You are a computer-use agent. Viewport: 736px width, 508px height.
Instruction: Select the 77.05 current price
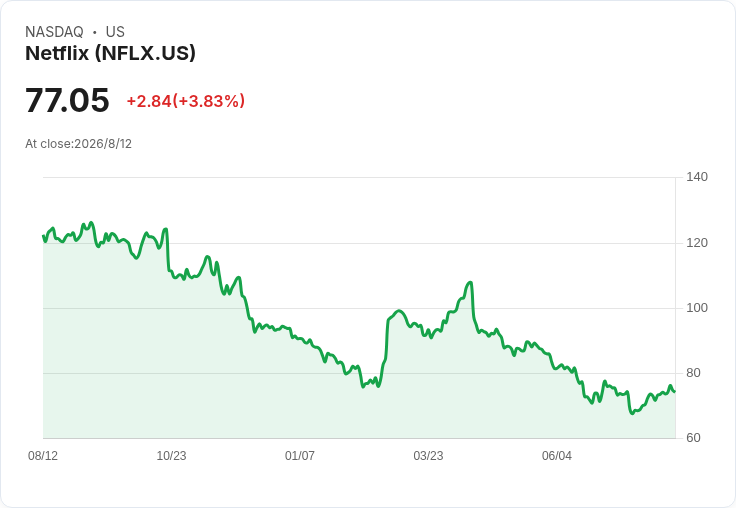coord(67,100)
